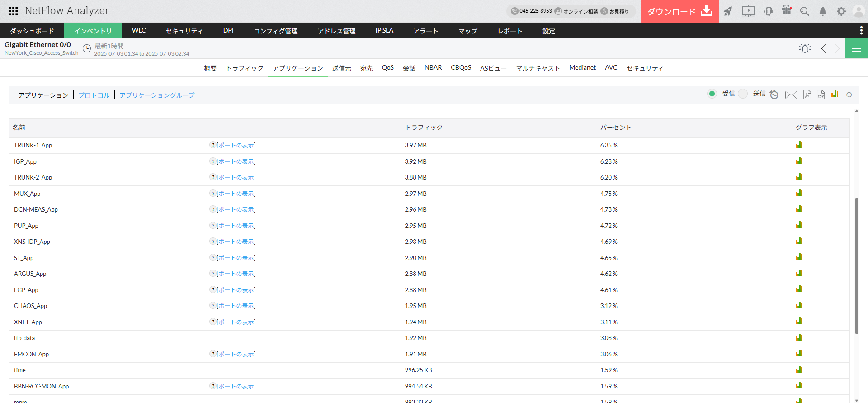Select the 受信 radio button

712,94
